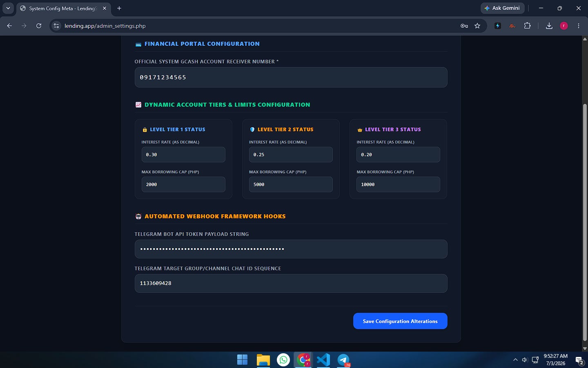Click the red extension icon in toolbar

click(512, 26)
